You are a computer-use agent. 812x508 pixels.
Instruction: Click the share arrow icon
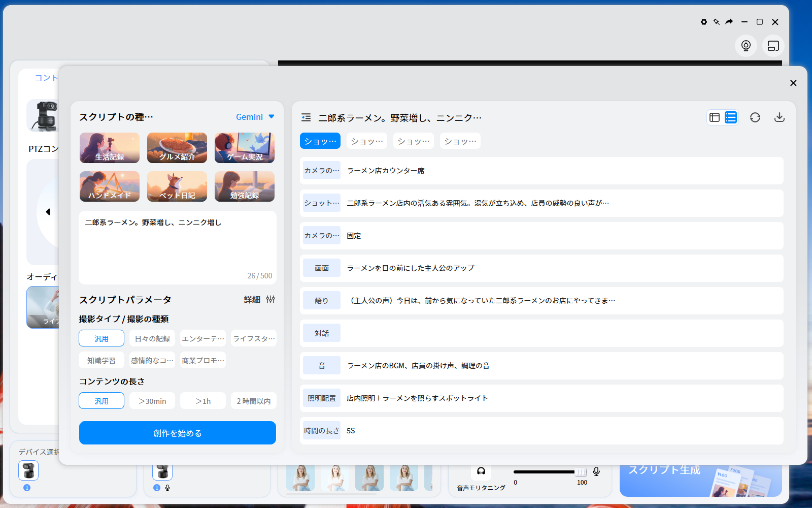[x=729, y=22]
